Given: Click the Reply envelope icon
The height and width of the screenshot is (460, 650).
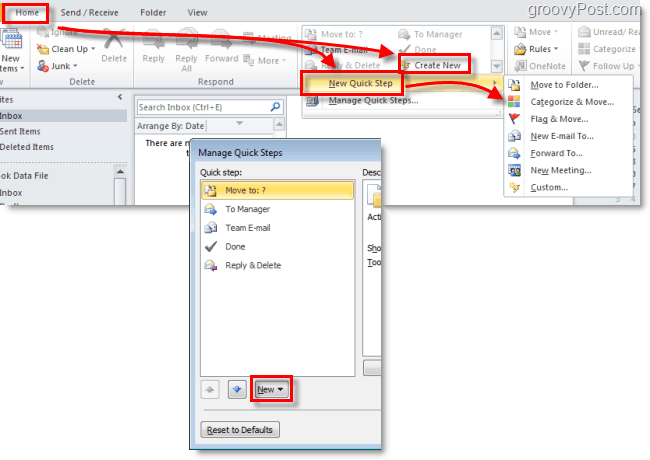Looking at the screenshot, I should point(153,40).
